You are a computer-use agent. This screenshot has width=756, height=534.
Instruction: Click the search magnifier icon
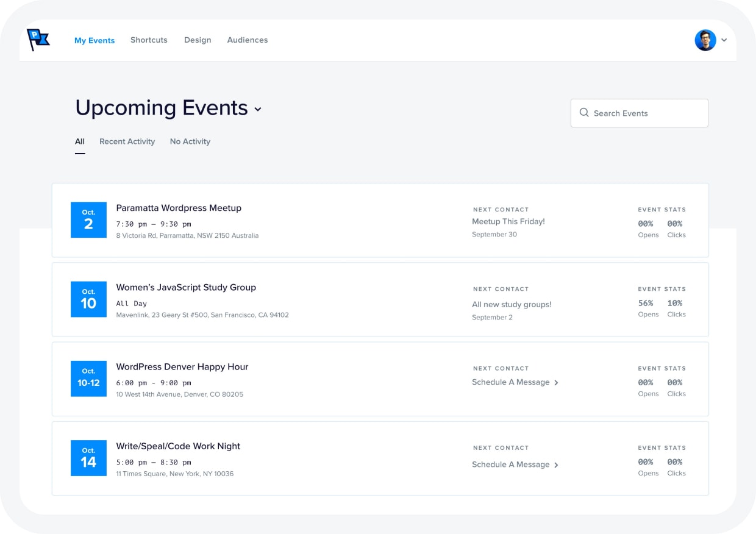[584, 113]
